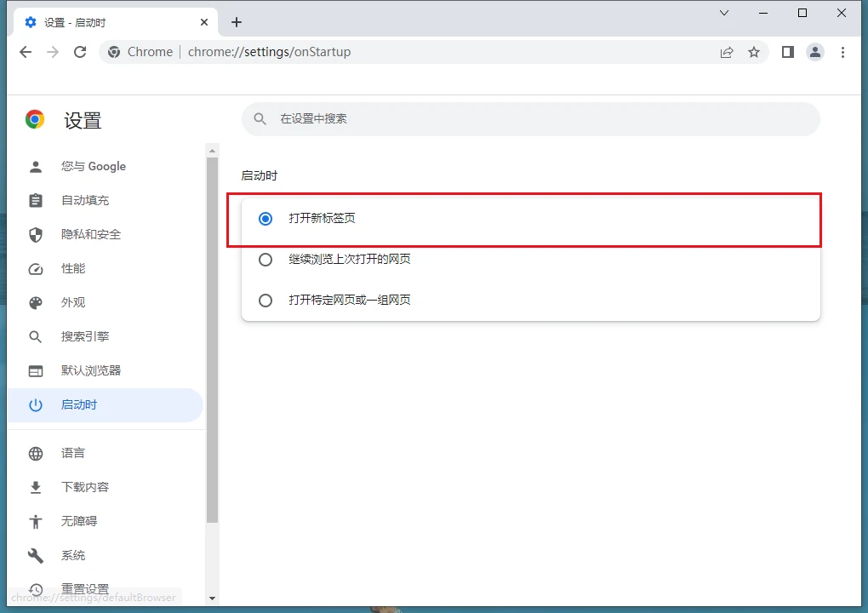Click sidebar scroll down arrow
Viewport: 868px width, 613px height.
[212, 598]
